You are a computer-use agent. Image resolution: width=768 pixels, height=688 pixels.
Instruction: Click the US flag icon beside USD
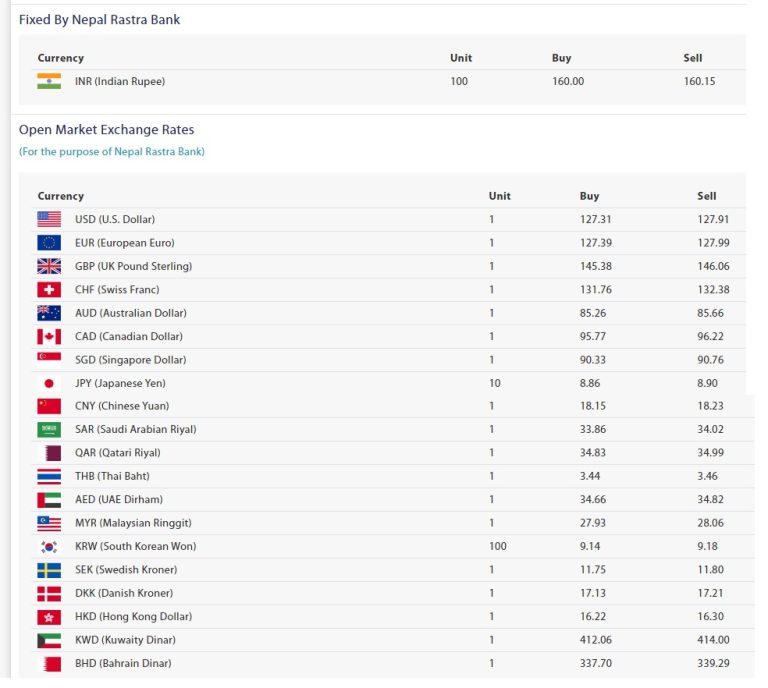click(x=49, y=219)
